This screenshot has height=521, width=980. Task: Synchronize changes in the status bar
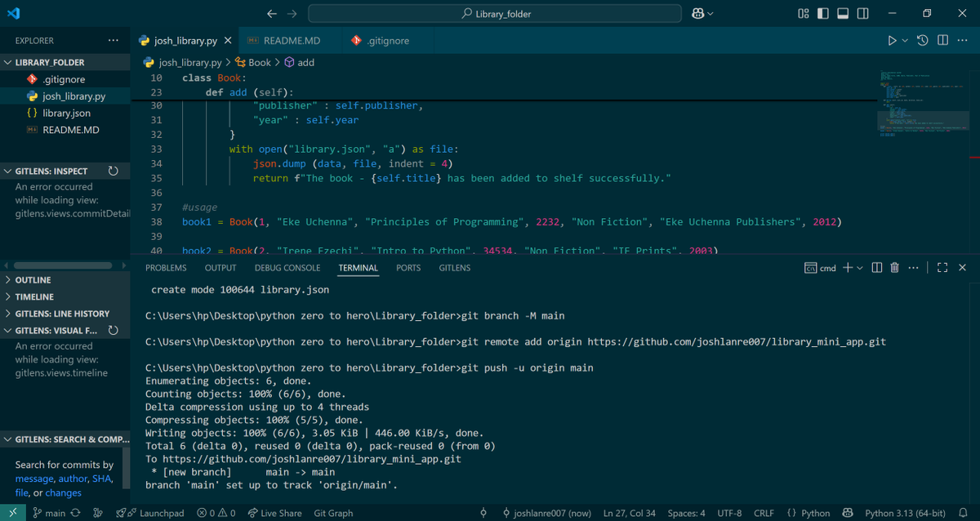point(76,513)
